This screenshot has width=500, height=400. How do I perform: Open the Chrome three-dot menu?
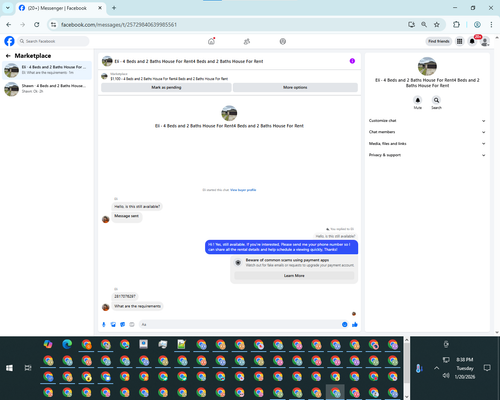[491, 24]
